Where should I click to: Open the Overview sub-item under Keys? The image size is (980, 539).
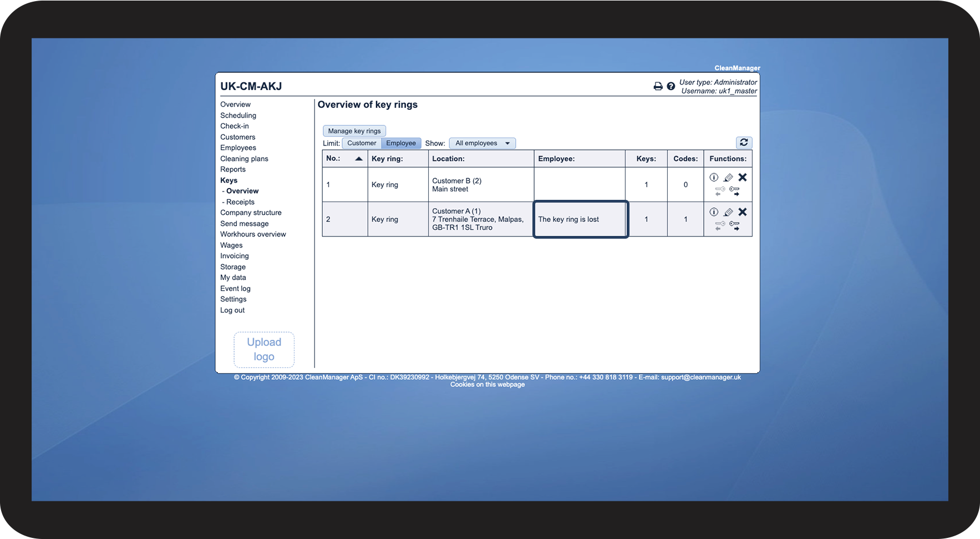click(x=242, y=191)
